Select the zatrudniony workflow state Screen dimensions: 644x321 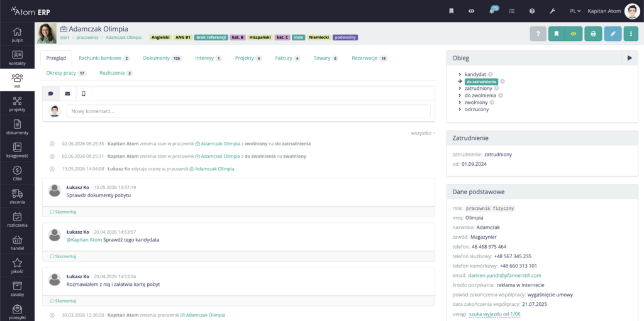click(x=479, y=88)
